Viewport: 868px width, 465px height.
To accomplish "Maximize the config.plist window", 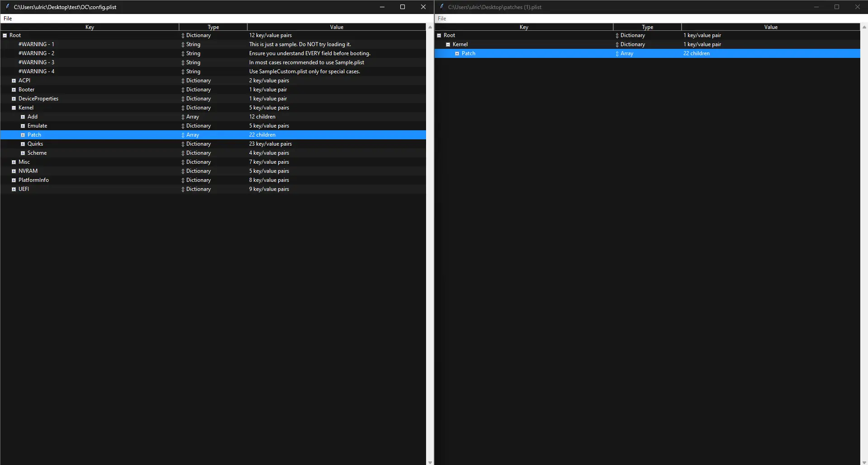I will (403, 7).
